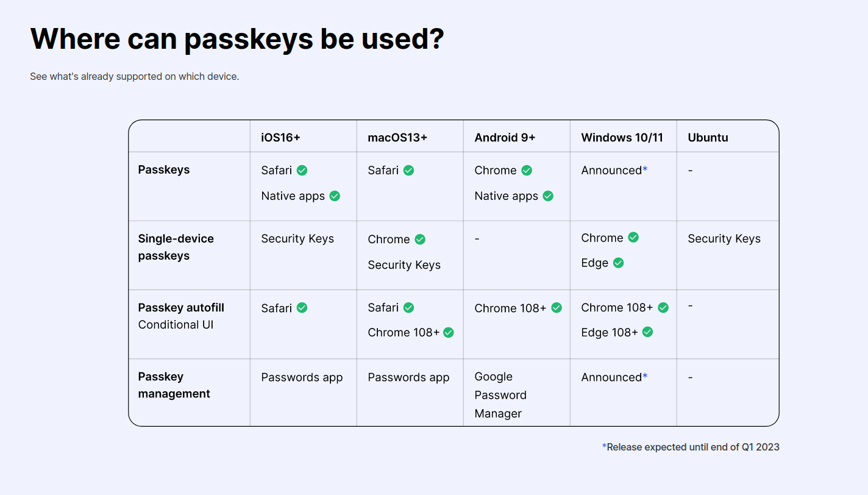
Task: Click the checkmark next to Android Chrome 108+
Action: tap(557, 308)
